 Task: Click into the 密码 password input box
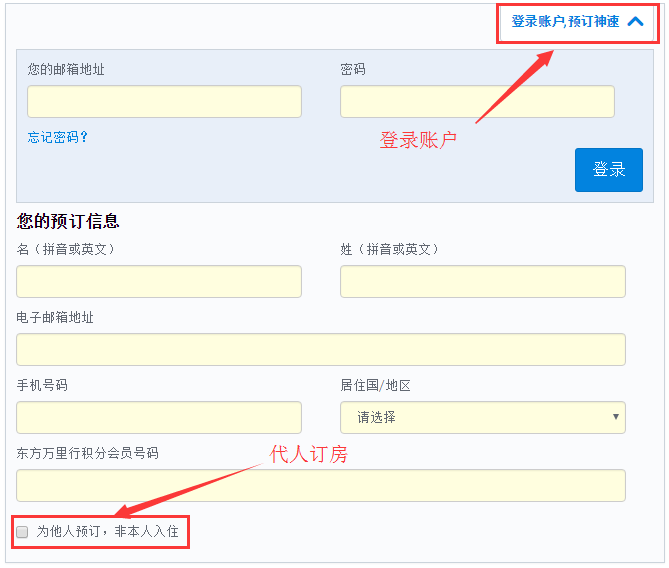coord(477,102)
